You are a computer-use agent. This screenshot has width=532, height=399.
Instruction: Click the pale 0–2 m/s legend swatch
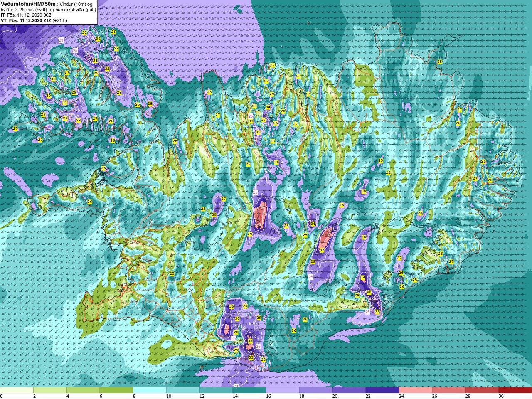click(x=17, y=390)
